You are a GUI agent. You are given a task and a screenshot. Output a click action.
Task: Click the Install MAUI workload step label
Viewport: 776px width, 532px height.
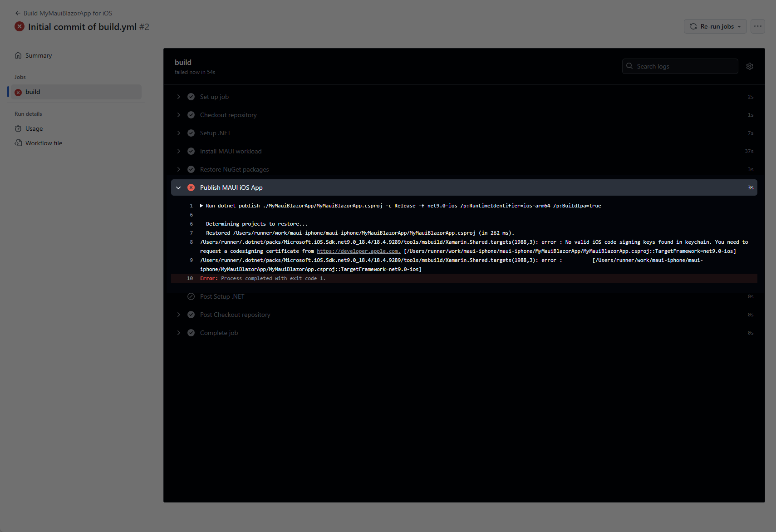231,151
